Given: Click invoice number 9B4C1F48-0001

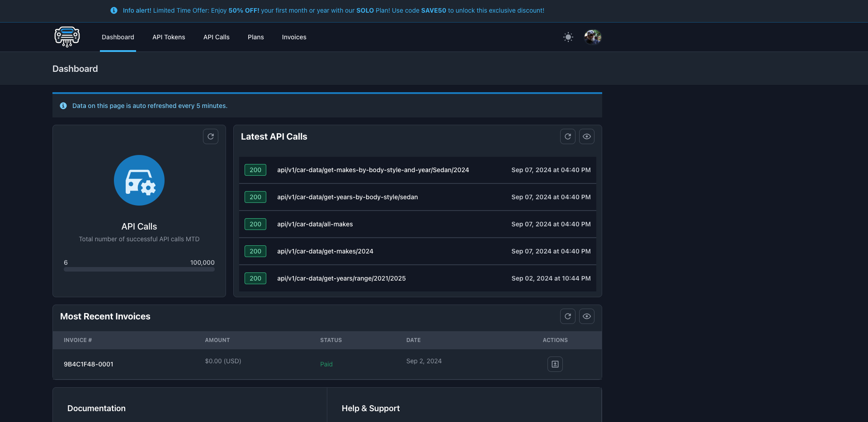Looking at the screenshot, I should [89, 364].
